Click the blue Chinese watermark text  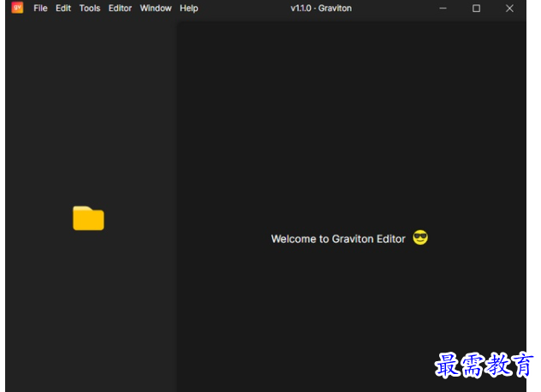[x=484, y=365]
